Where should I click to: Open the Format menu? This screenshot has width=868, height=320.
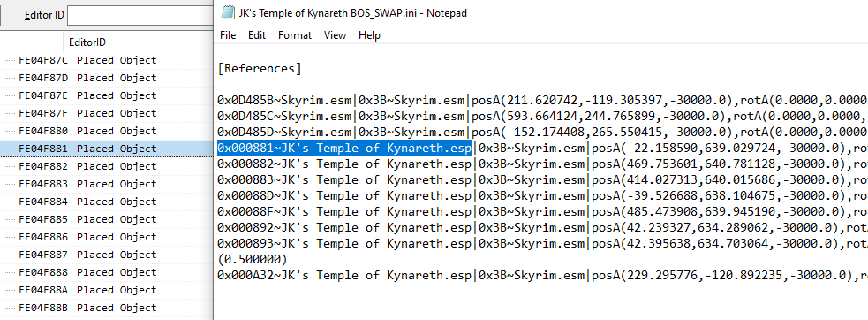(295, 35)
